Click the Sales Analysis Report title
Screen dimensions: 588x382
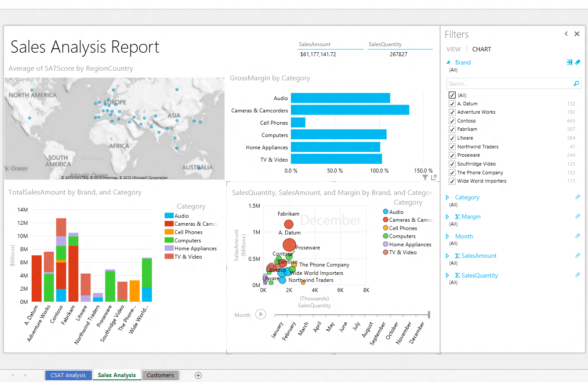click(85, 47)
